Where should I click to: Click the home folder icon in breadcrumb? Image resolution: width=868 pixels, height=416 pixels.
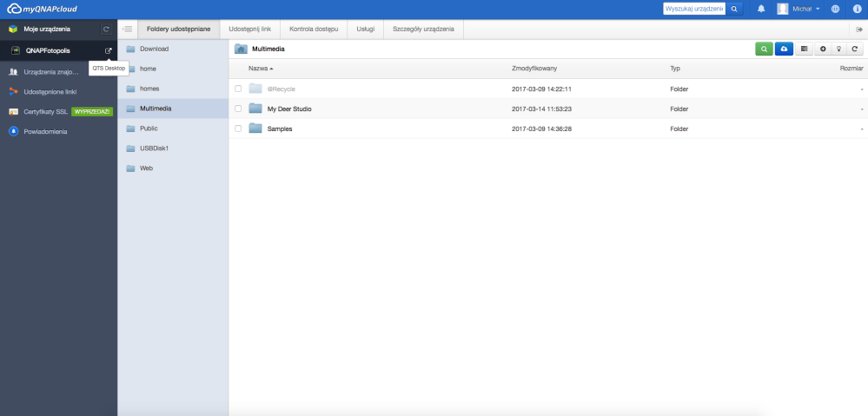coord(241,50)
